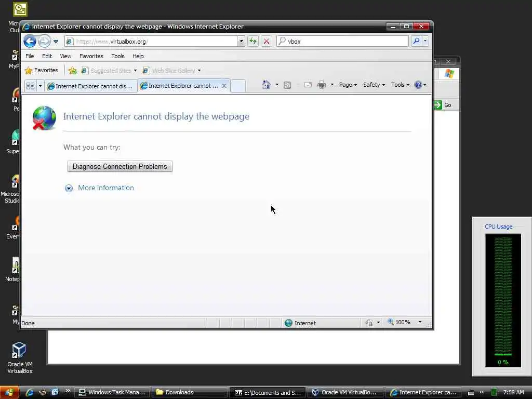The image size is (532, 399).
Task: Click the RSS feeds icon
Action: coord(287,85)
